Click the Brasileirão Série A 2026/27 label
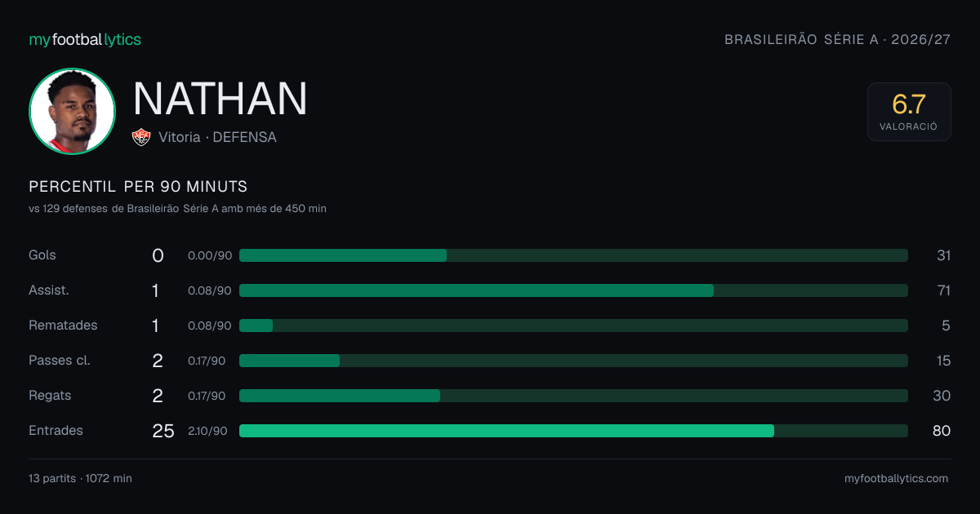Image resolution: width=980 pixels, height=514 pixels. (x=838, y=39)
